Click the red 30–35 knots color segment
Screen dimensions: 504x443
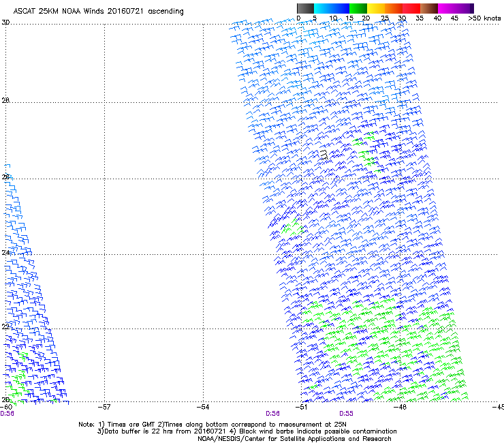tap(411, 8)
